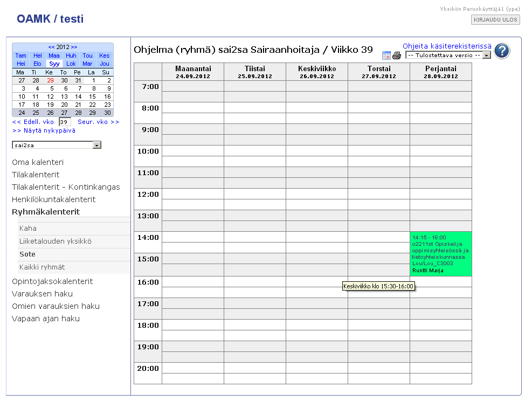The height and width of the screenshot is (401, 532).
Task: Select month Huh in mini calendar
Action: click(x=71, y=56)
